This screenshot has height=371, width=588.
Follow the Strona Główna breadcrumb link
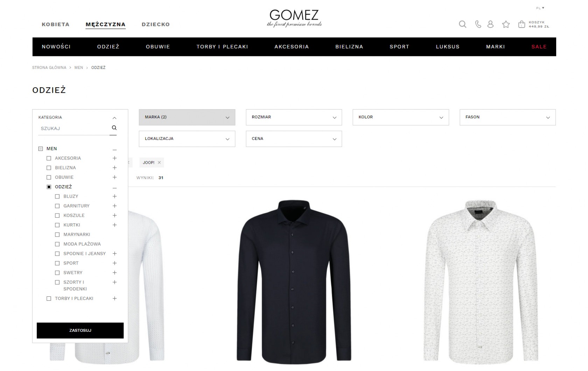(49, 68)
